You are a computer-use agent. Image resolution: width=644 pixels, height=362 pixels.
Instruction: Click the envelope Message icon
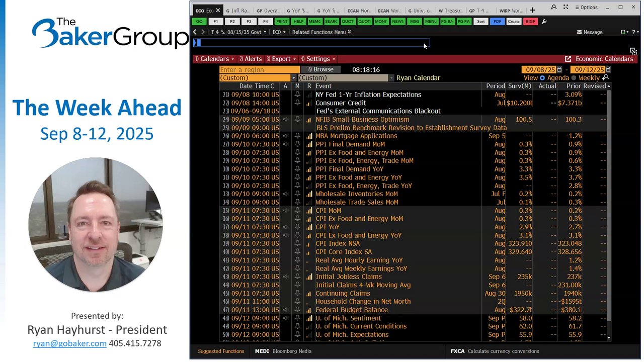[580, 32]
